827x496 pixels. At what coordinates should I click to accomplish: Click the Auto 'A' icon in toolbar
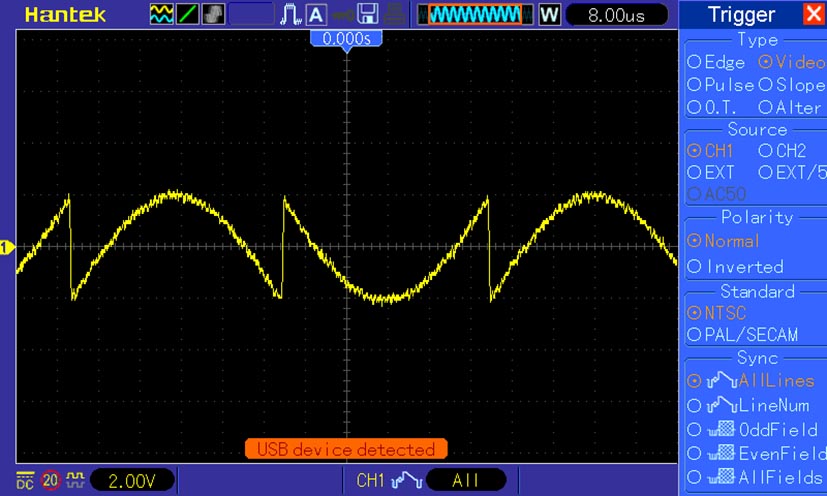316,14
